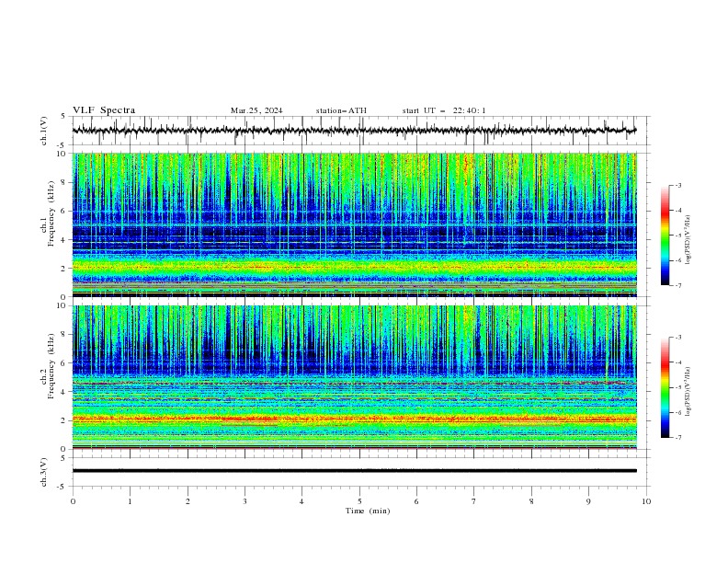
Task: Click the VLF Spectra title text
Action: (x=104, y=110)
